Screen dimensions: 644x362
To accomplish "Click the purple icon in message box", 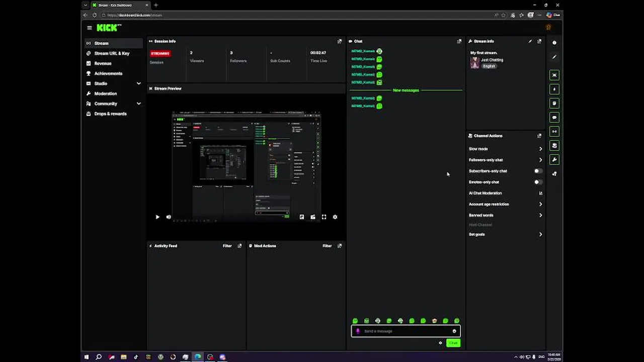I will pyautogui.click(x=358, y=331).
